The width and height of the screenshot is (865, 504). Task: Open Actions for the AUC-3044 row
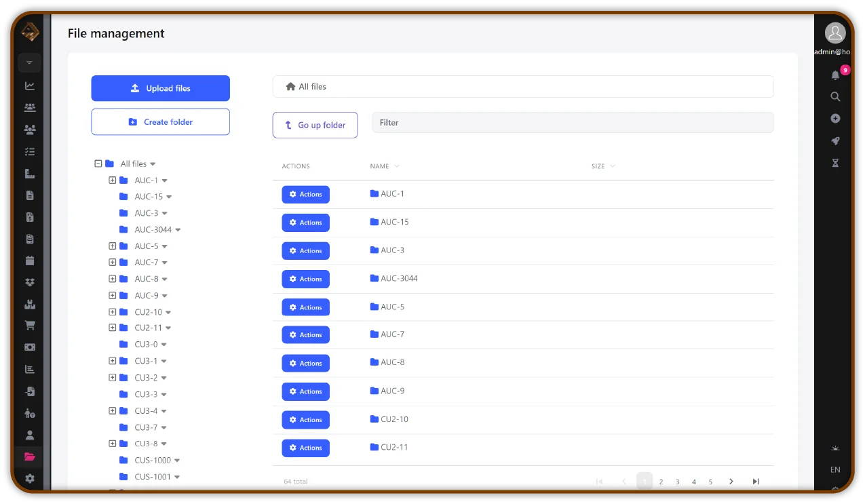pyautogui.click(x=306, y=279)
